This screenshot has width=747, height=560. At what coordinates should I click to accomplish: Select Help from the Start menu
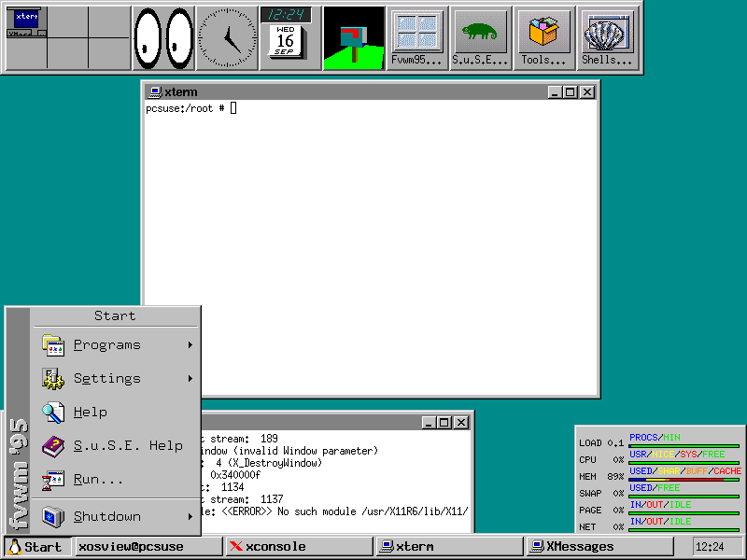[x=90, y=412]
